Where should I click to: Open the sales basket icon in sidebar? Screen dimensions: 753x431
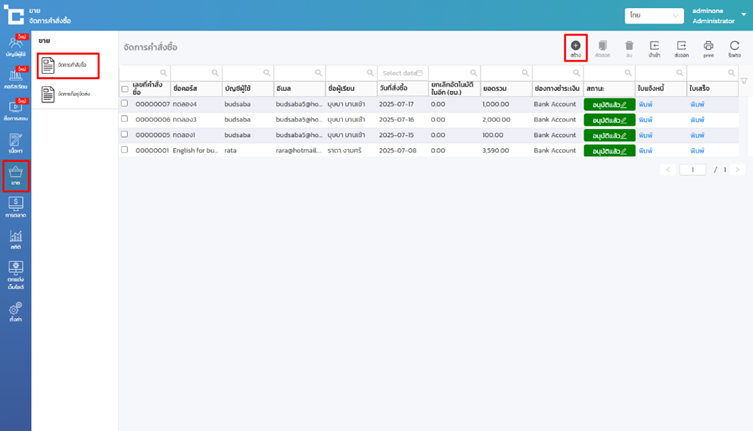tap(15, 175)
